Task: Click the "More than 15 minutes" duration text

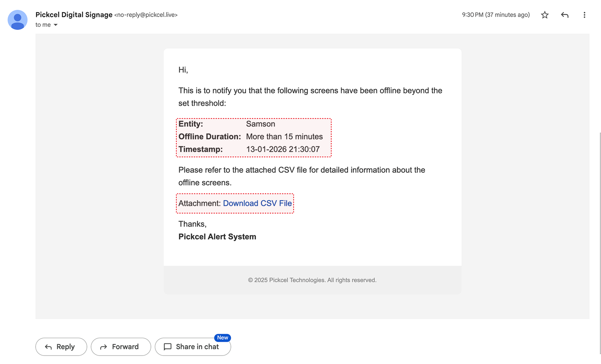Action: click(284, 137)
